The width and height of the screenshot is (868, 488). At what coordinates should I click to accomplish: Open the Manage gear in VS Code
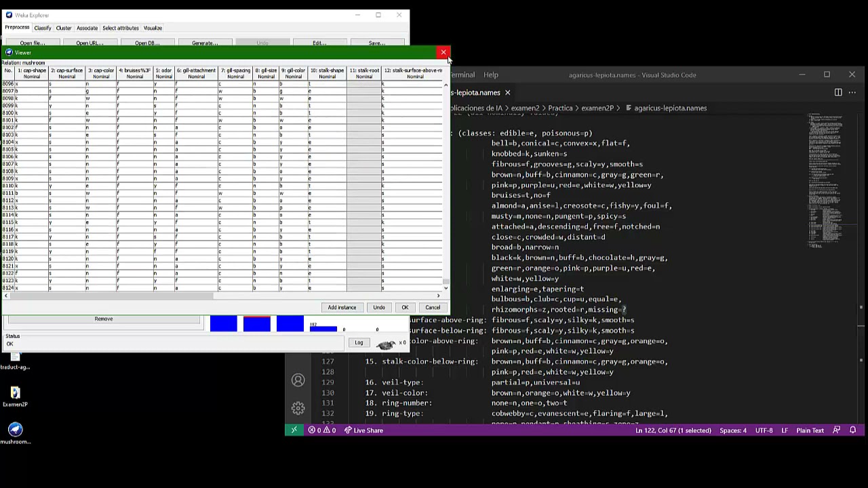[298, 408]
